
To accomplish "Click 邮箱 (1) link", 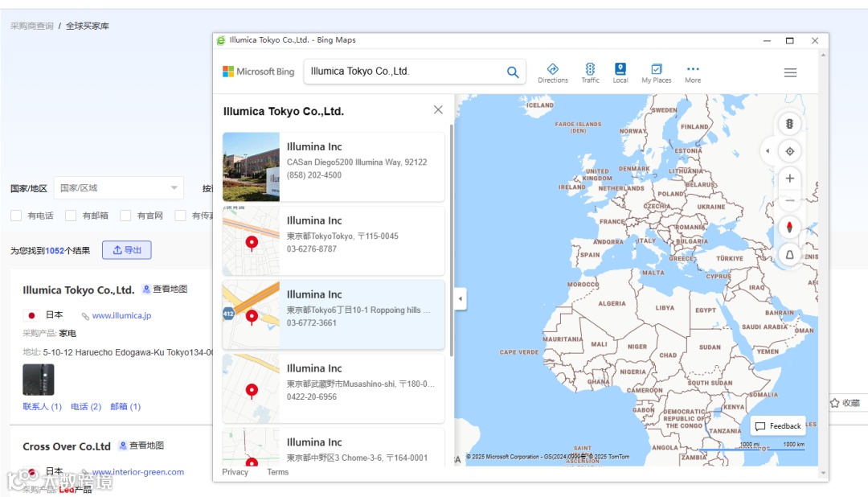I will tap(125, 406).
